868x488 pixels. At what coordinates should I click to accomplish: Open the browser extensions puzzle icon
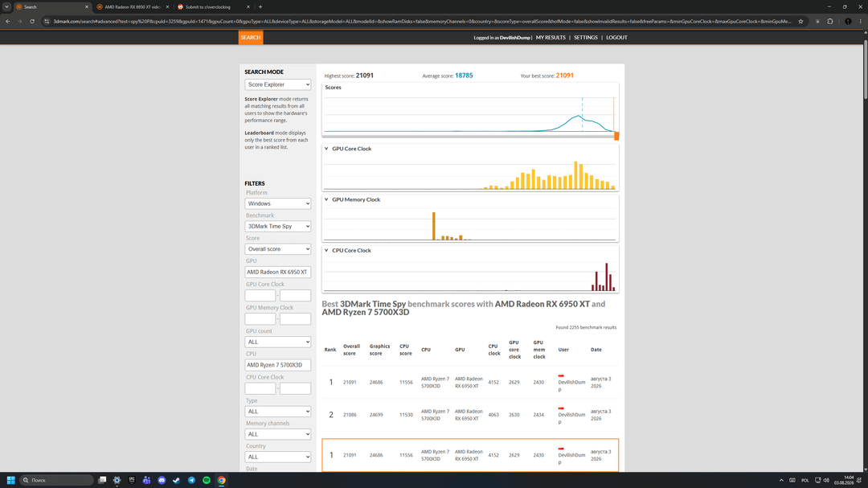pyautogui.click(x=829, y=22)
